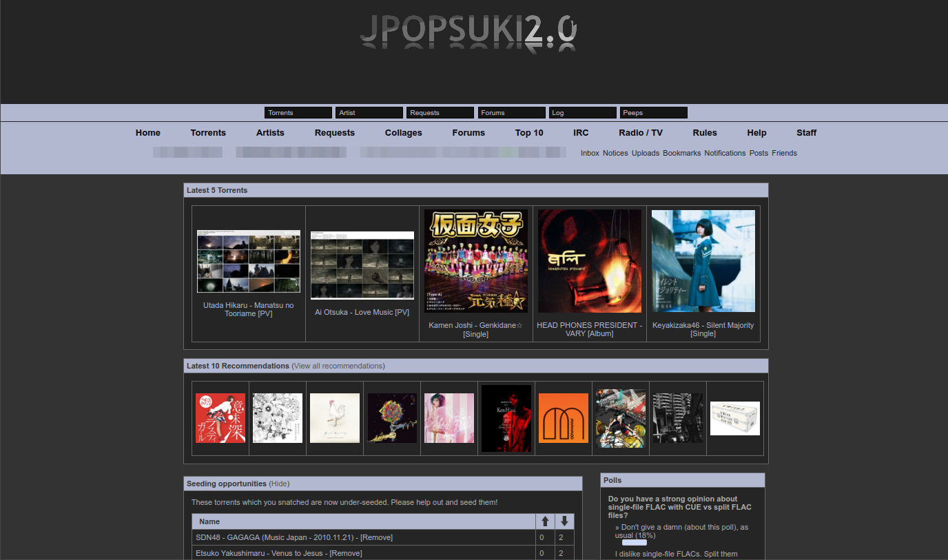Open the Forums menu item
The width and height of the screenshot is (948, 560).
[x=468, y=133]
